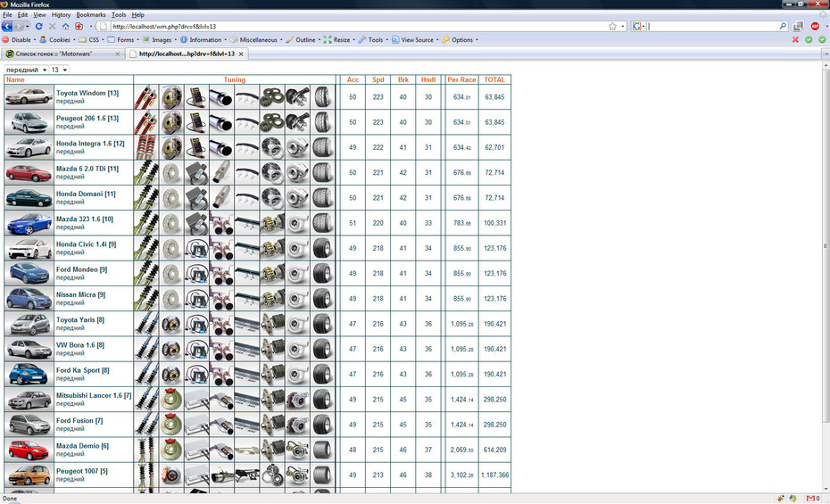Click the exhaust pipe icon for Honda Integra
830x504 pixels.
point(221,147)
